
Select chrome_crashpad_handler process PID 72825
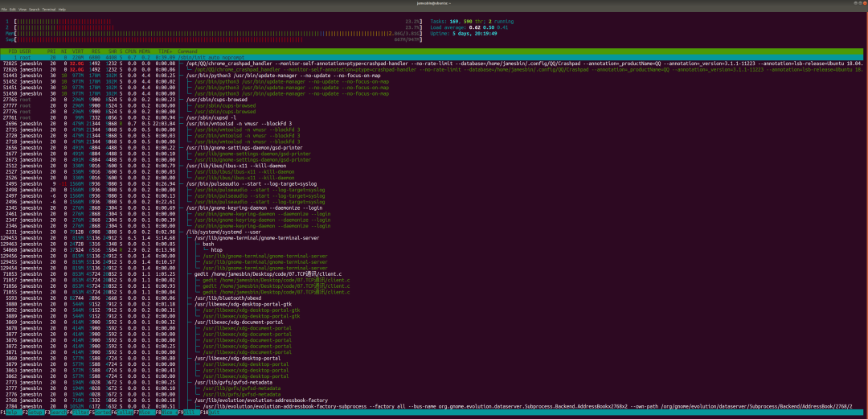[434, 64]
